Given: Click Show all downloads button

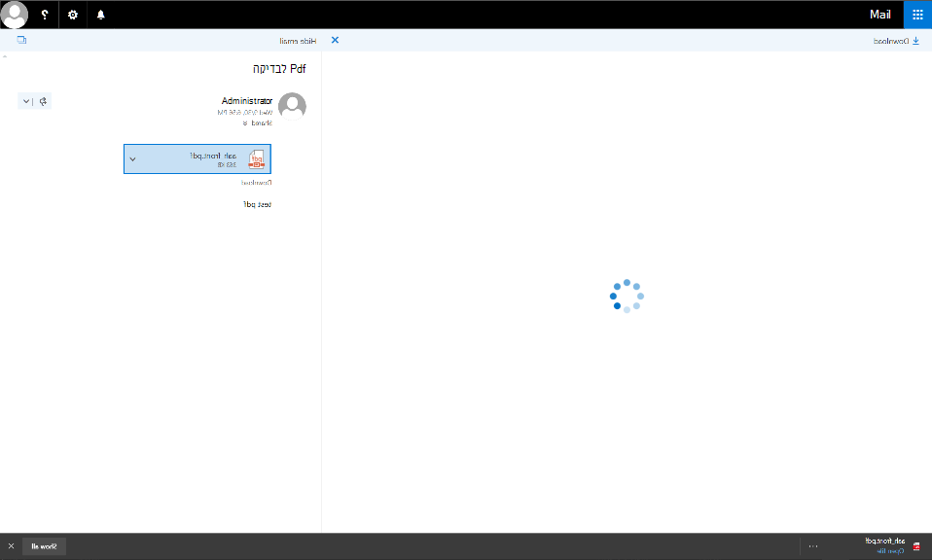Looking at the screenshot, I should tap(44, 546).
